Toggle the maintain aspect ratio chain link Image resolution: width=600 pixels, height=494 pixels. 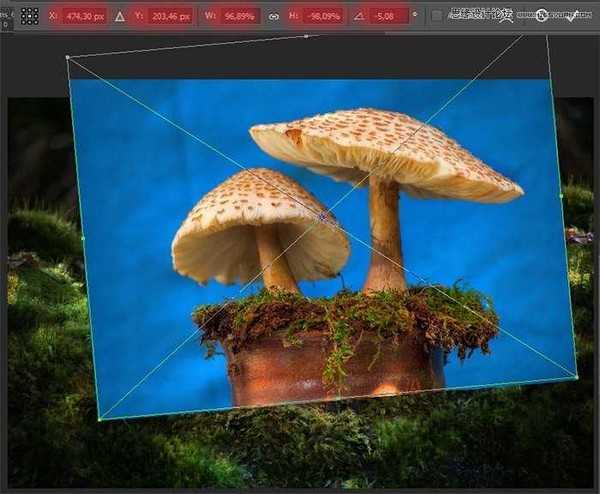point(273,16)
